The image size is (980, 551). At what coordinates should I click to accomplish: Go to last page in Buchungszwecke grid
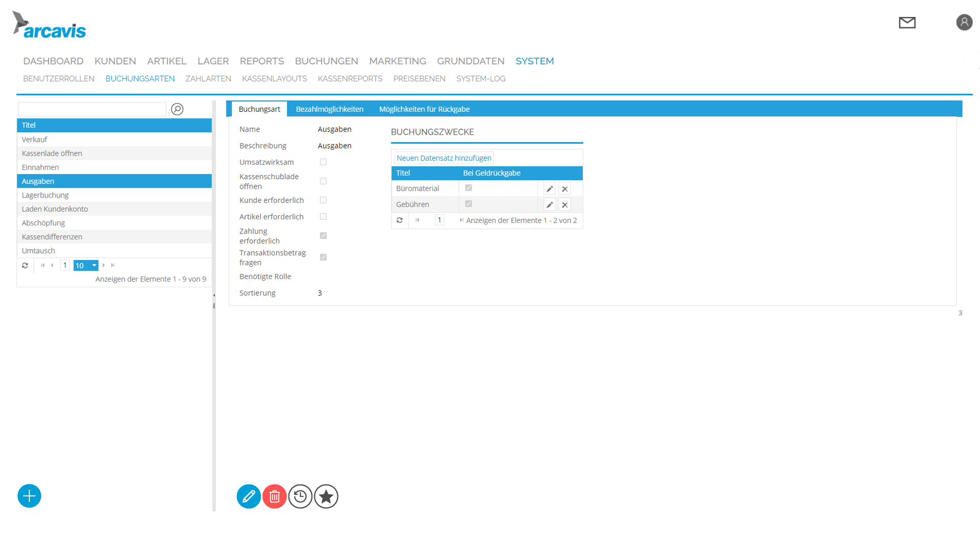coord(461,220)
